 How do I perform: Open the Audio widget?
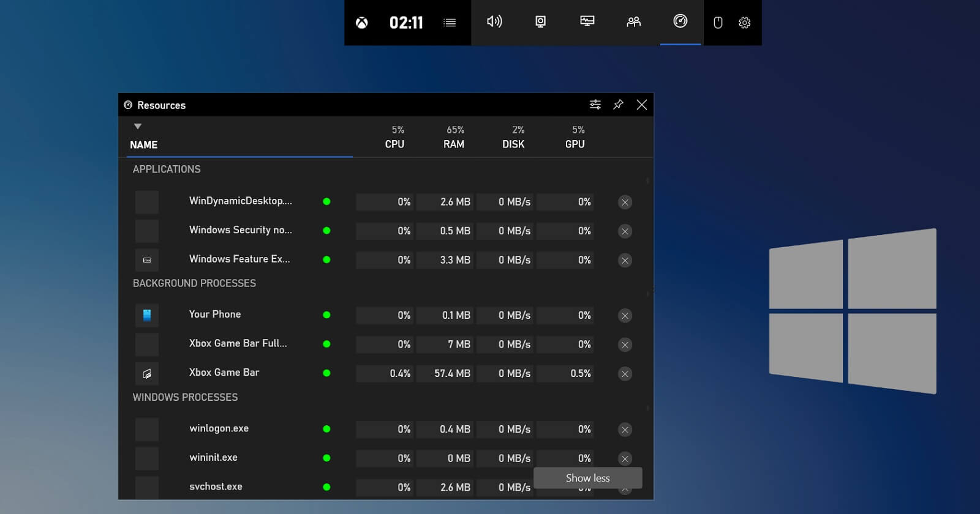pos(494,22)
